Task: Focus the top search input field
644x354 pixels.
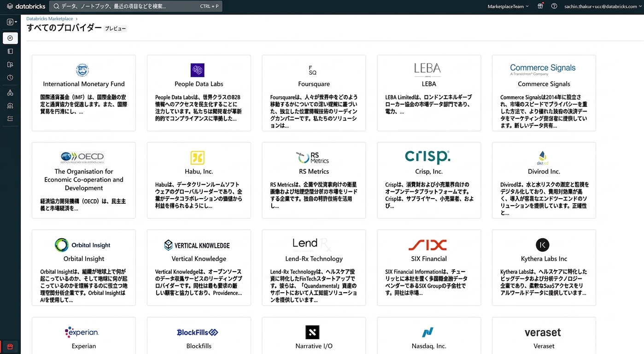Action: click(x=135, y=6)
